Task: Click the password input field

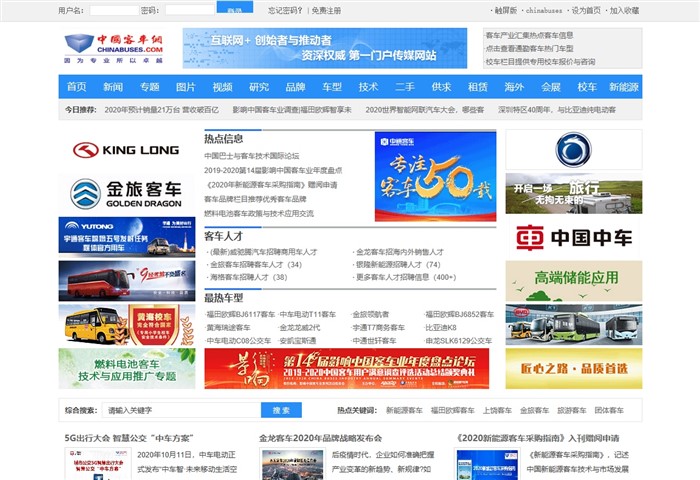Action: tap(190, 10)
